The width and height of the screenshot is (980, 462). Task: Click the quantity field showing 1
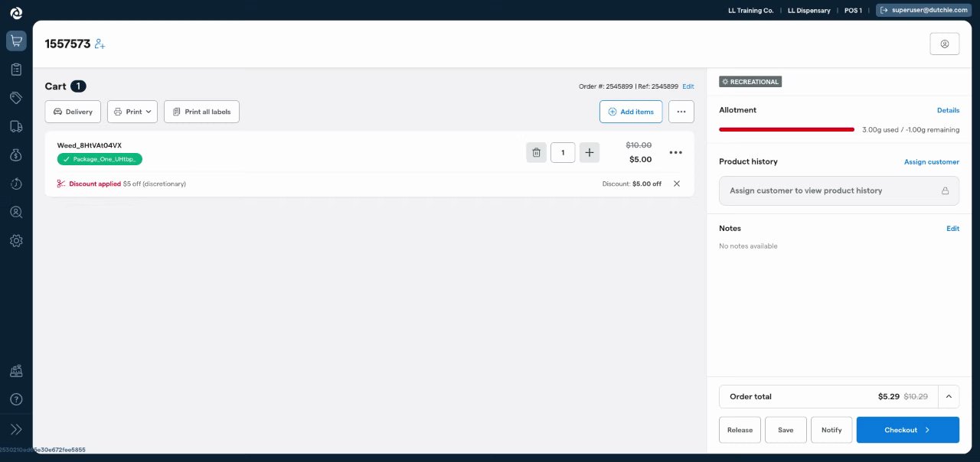[x=563, y=152]
